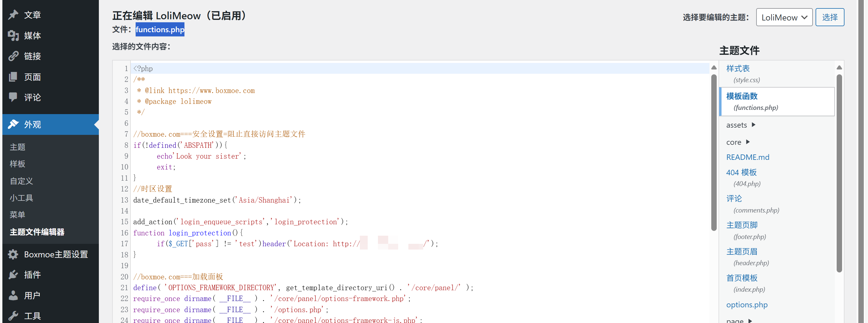Click the chain-link icon beside 链接

[x=13, y=56]
